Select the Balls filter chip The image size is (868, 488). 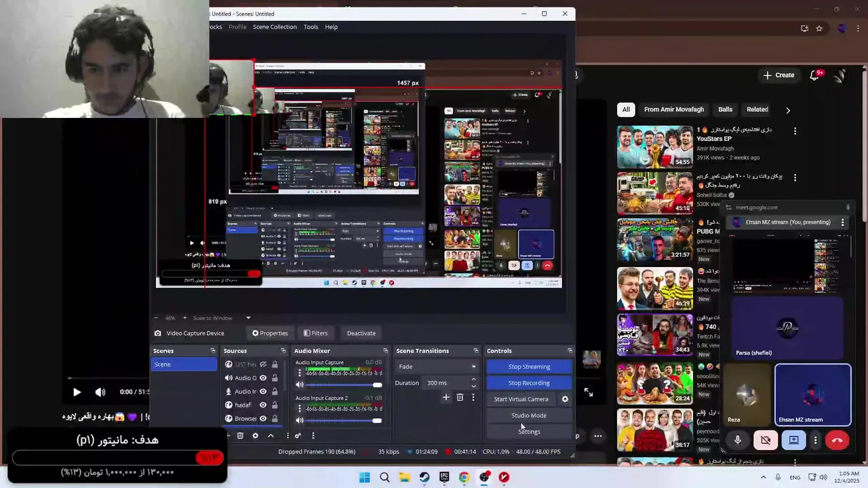pyautogui.click(x=725, y=110)
